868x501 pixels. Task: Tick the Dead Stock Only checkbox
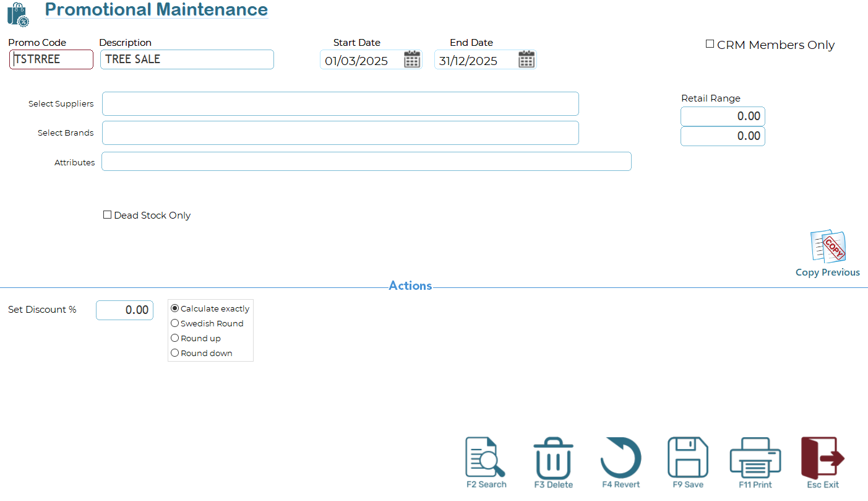tap(108, 215)
